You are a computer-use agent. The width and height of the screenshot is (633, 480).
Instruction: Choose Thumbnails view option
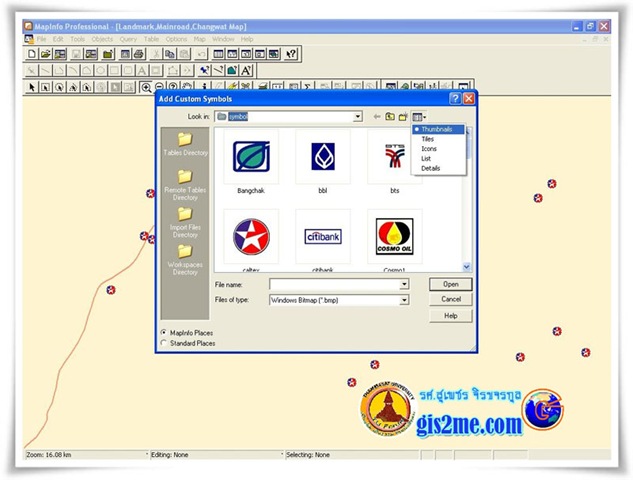click(x=438, y=129)
